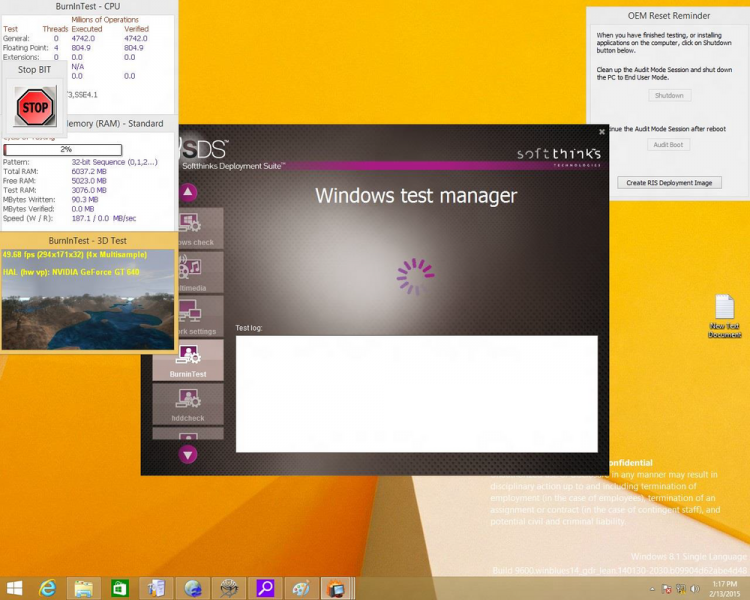
Task: Click the magenta down arrow in SDS sidebar
Action: (x=188, y=455)
